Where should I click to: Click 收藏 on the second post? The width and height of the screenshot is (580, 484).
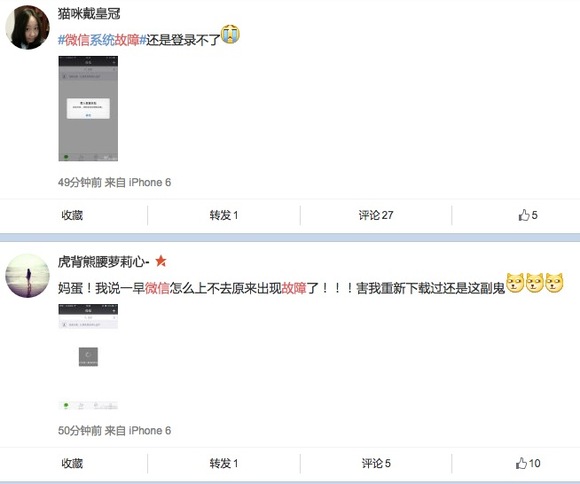click(x=72, y=463)
